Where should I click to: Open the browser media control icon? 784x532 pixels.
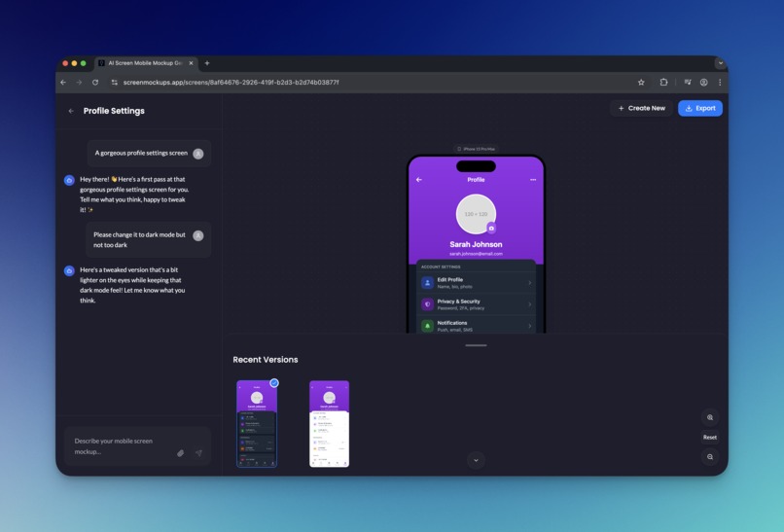(x=688, y=83)
